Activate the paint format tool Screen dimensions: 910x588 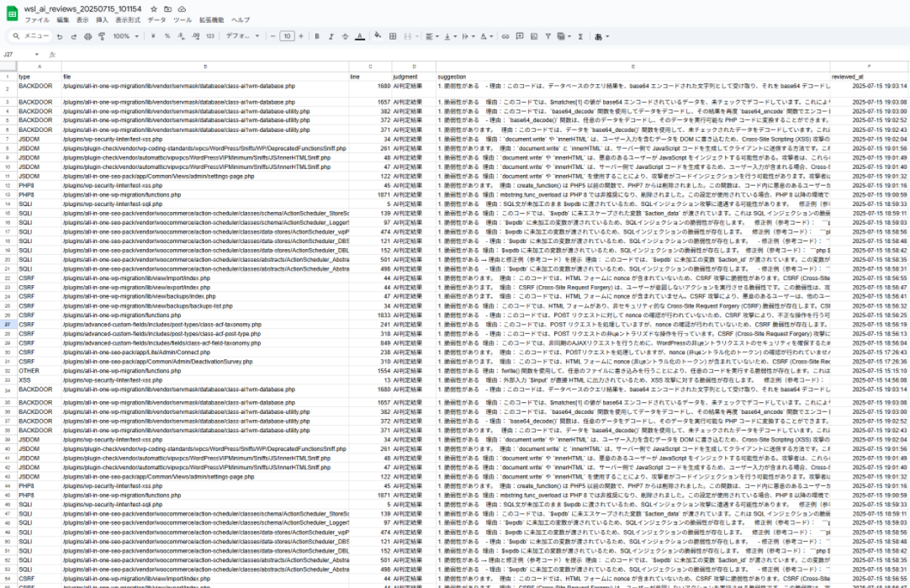[x=102, y=36]
